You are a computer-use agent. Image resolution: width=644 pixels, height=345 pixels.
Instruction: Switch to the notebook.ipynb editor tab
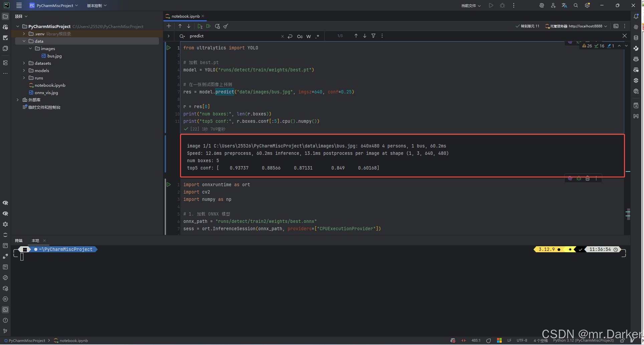click(185, 16)
